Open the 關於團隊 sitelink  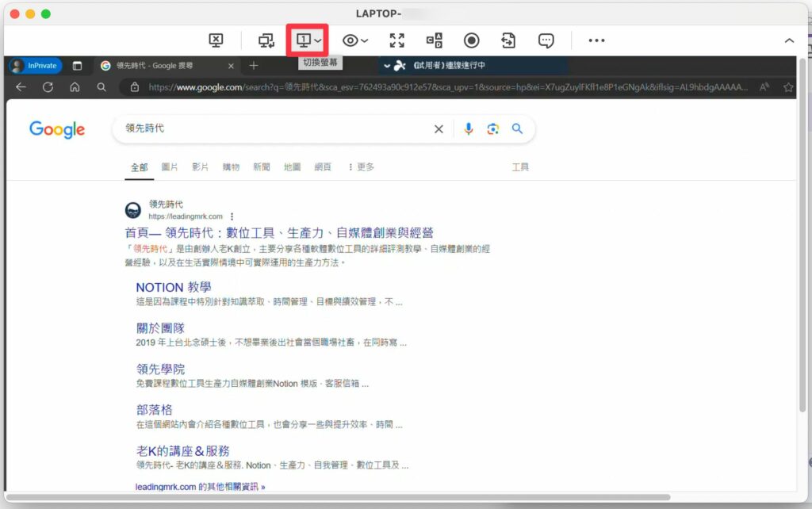click(x=160, y=328)
